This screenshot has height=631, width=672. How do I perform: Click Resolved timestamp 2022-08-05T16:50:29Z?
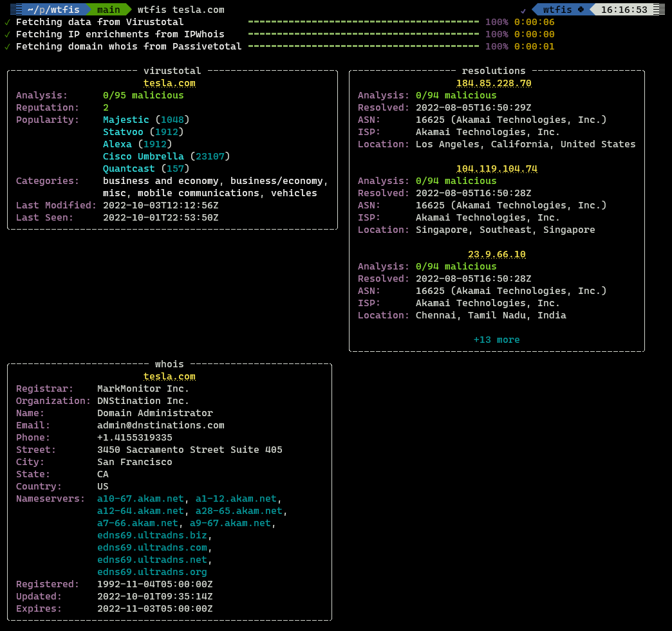(x=474, y=107)
